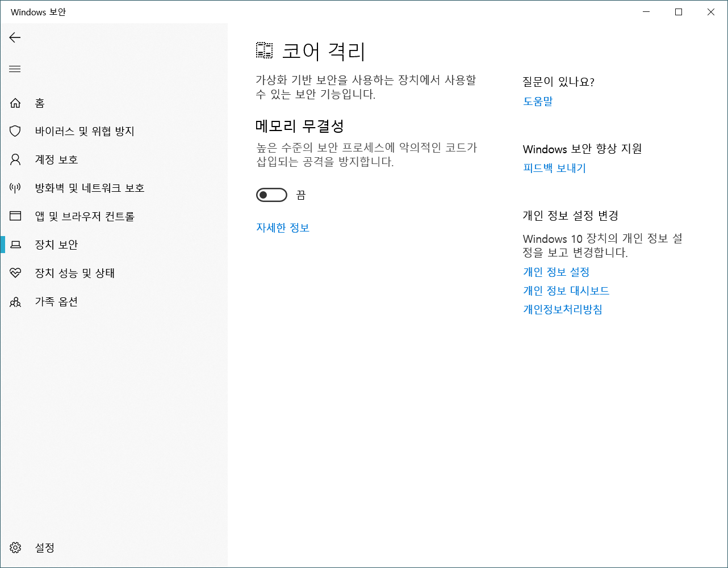
Task: Click 피드백 보내기 link
Action: (x=554, y=168)
